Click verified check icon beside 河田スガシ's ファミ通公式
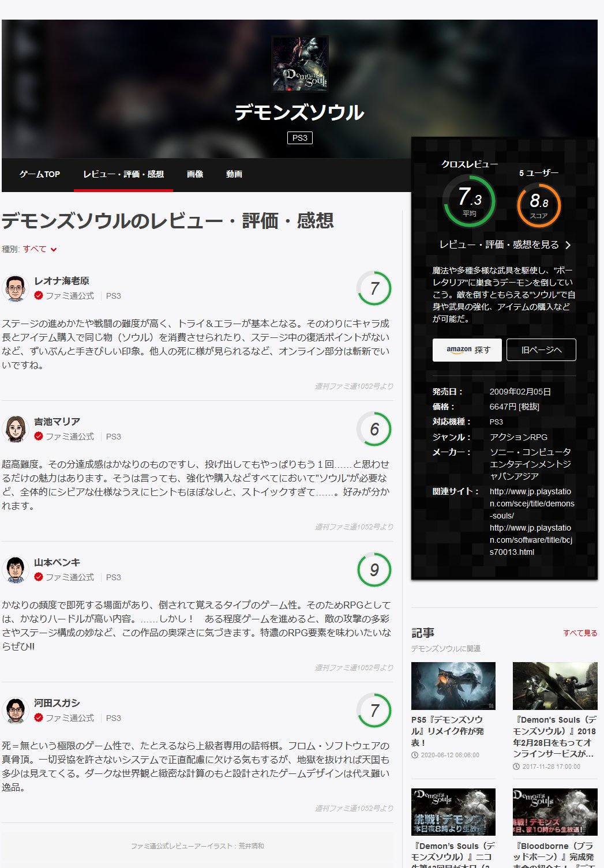 [39, 717]
